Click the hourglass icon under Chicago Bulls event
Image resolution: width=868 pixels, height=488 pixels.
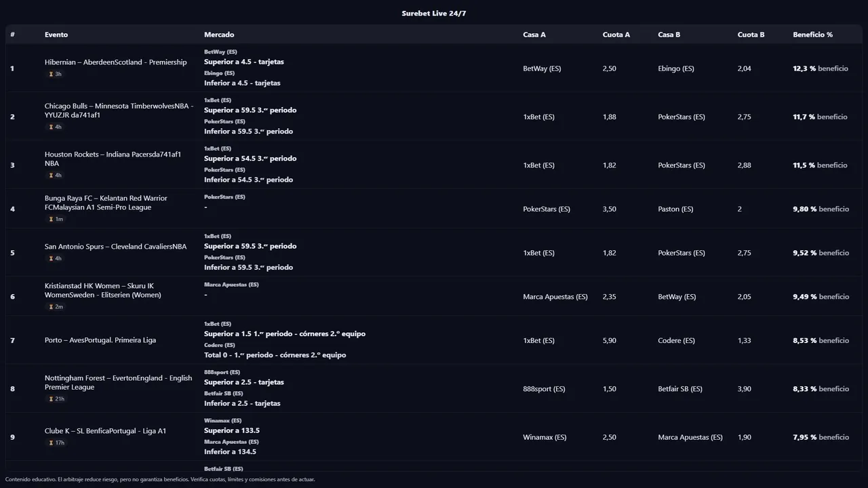51,127
